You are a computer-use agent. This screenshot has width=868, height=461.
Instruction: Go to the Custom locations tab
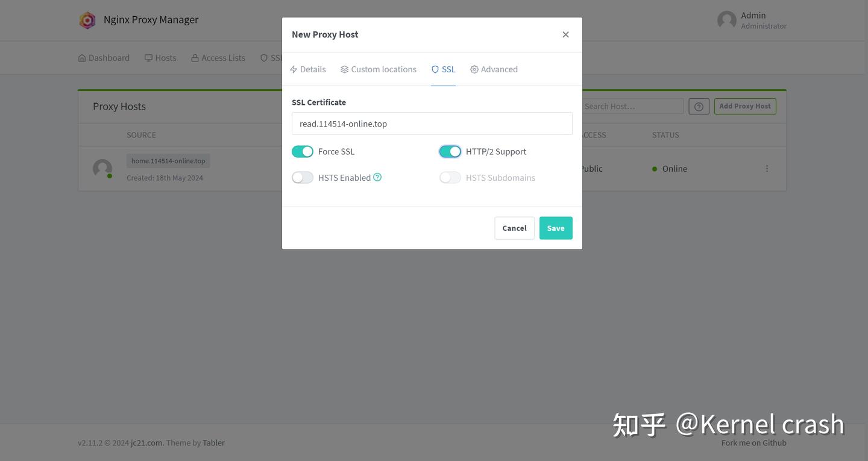[x=378, y=69]
